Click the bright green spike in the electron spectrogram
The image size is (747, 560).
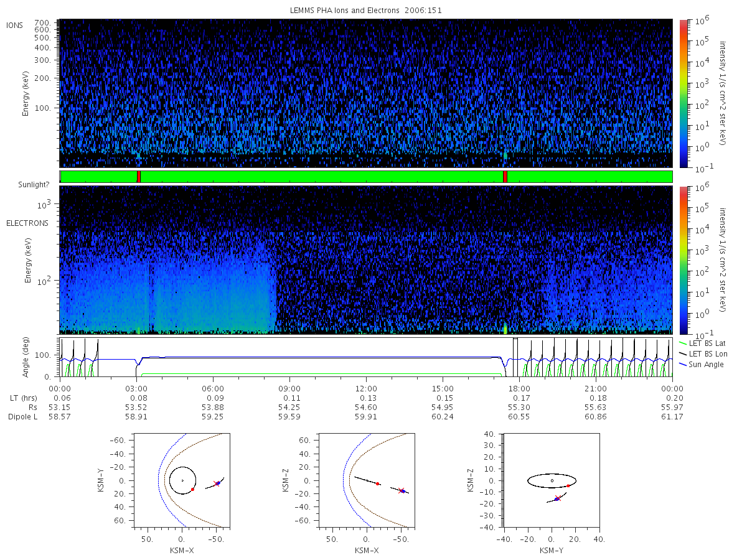(505, 329)
